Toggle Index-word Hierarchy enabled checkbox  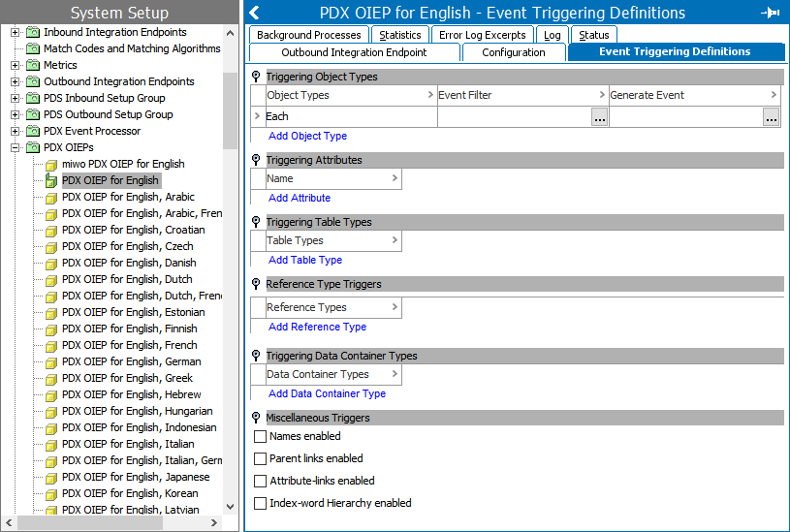[260, 503]
